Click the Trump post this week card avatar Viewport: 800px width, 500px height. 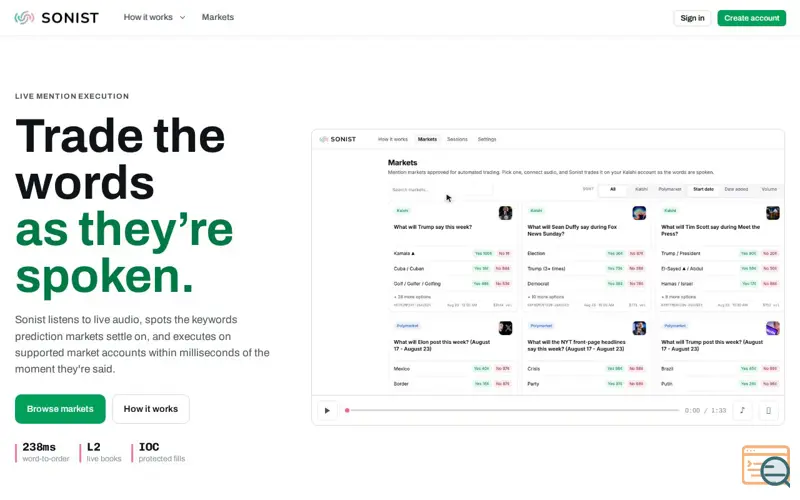tap(772, 328)
